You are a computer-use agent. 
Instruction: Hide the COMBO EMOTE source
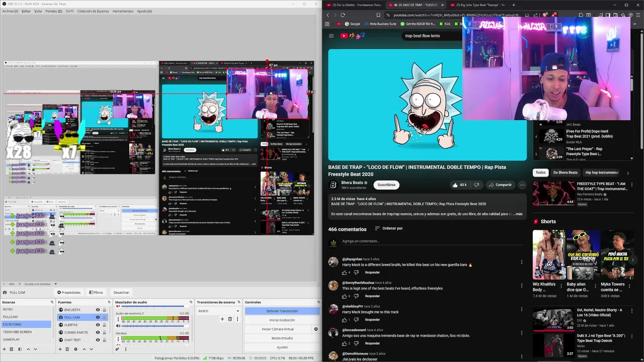pos(98,332)
